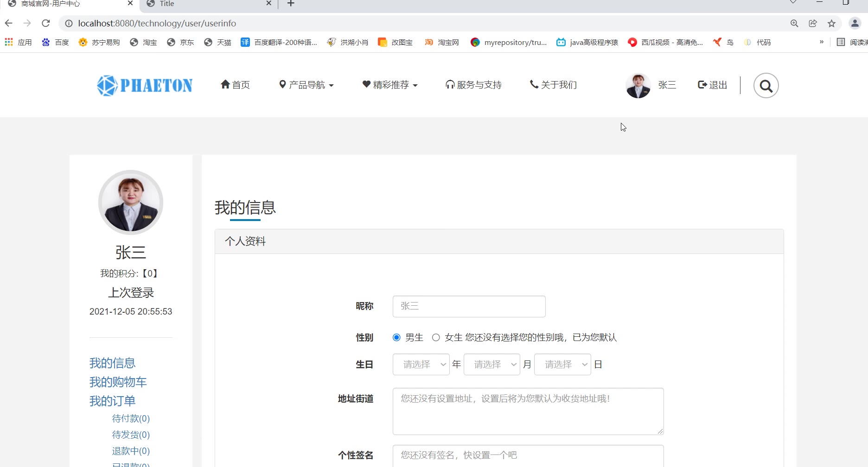Open the search magnifier button

[766, 86]
